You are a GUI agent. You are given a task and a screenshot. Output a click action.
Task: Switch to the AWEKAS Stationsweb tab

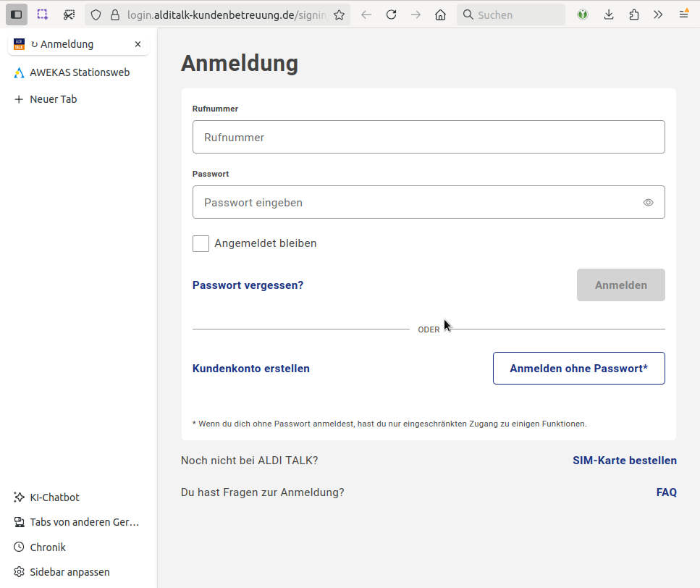(x=79, y=72)
